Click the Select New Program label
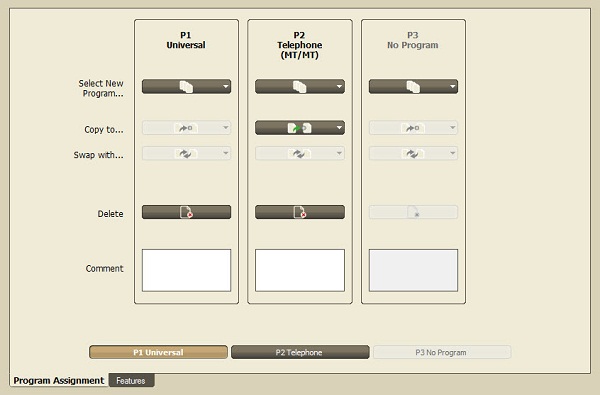Screen dimensions: 600x395 [x=101, y=88]
